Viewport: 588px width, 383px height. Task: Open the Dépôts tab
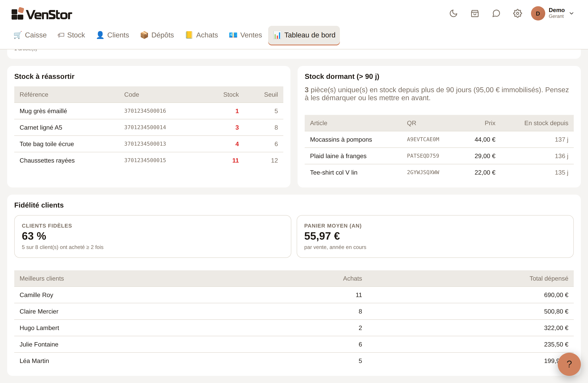tap(157, 35)
